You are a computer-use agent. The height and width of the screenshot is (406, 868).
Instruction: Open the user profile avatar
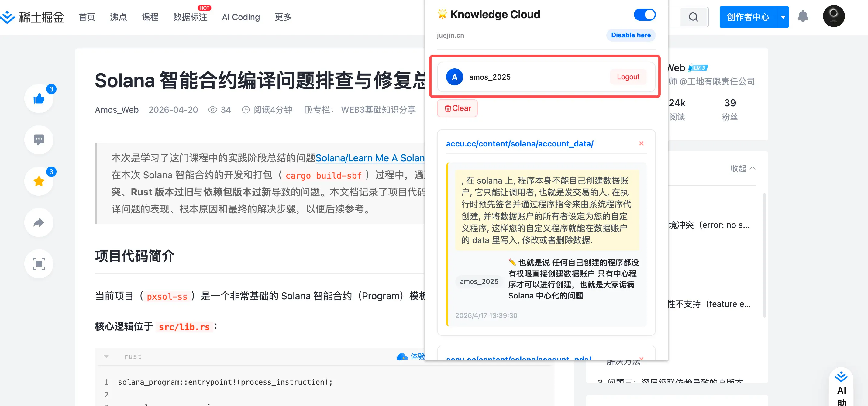click(x=834, y=16)
